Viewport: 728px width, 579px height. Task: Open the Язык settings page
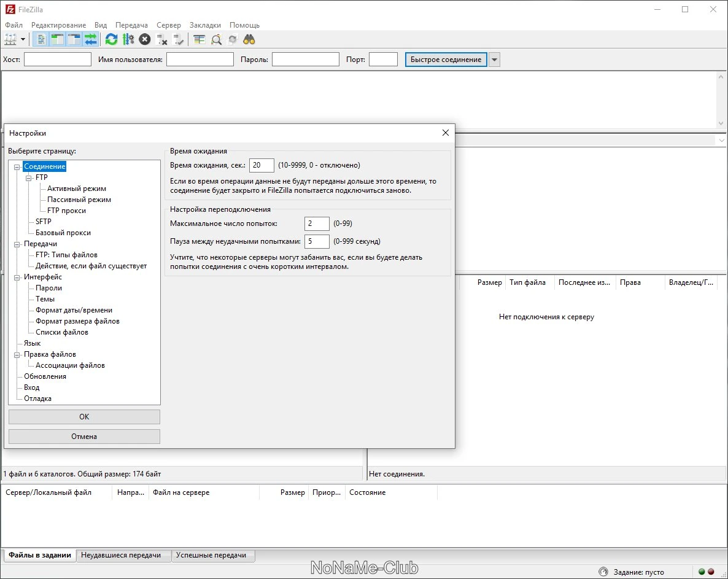point(32,343)
